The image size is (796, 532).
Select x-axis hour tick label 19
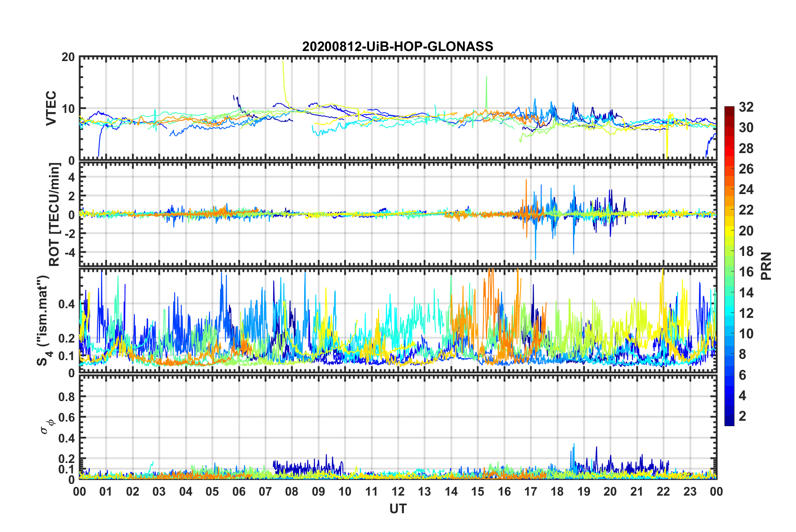[584, 491]
